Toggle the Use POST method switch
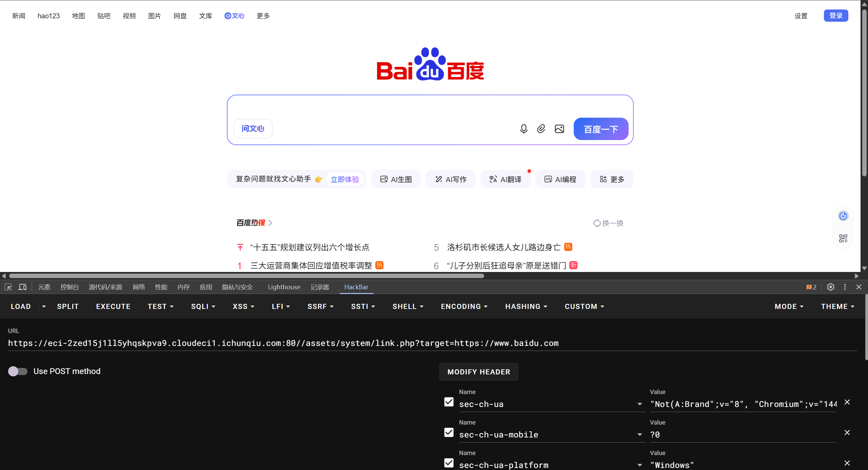 coord(18,371)
